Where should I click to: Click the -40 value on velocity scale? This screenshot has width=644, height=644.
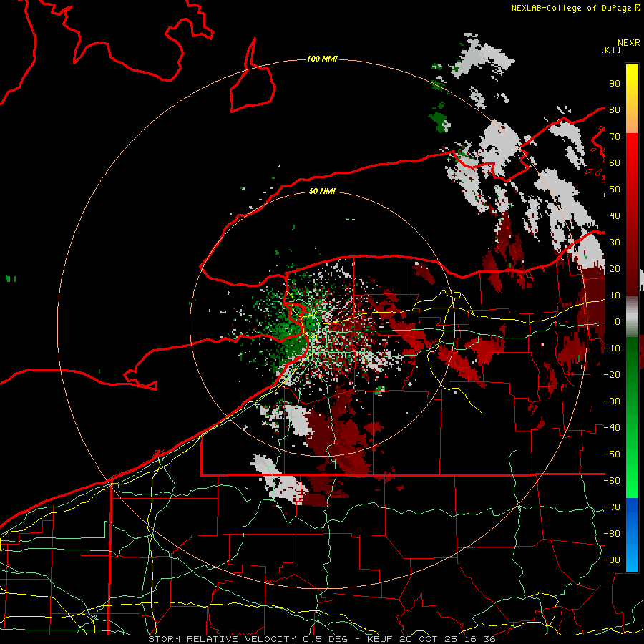612,428
